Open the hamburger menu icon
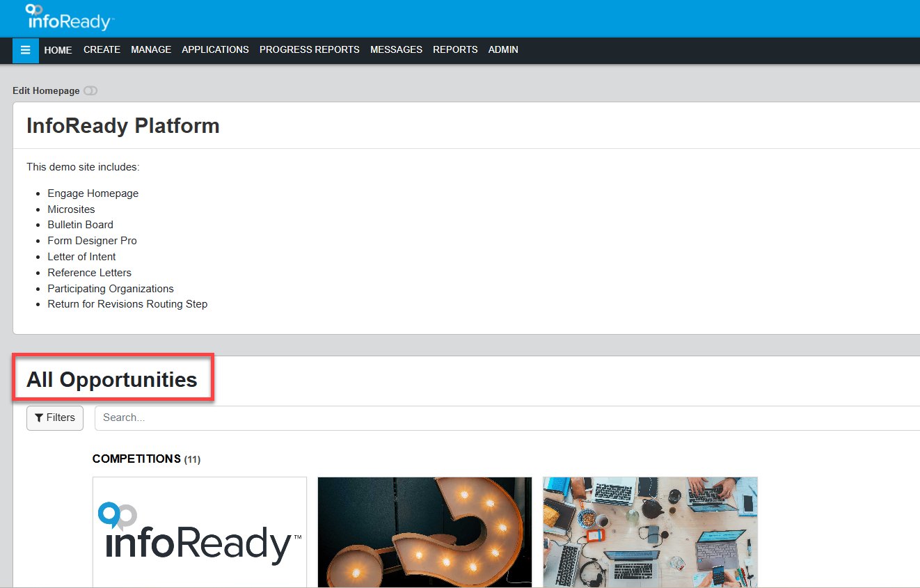 pyautogui.click(x=26, y=50)
